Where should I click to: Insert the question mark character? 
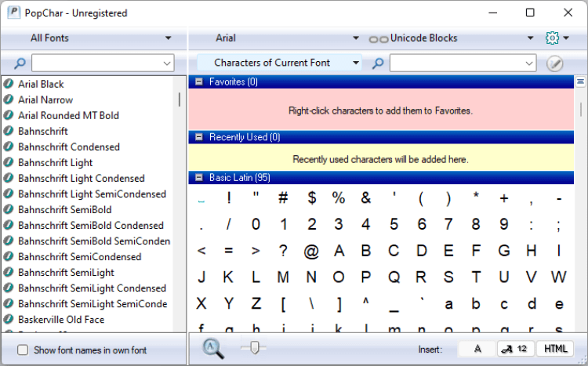pos(284,251)
